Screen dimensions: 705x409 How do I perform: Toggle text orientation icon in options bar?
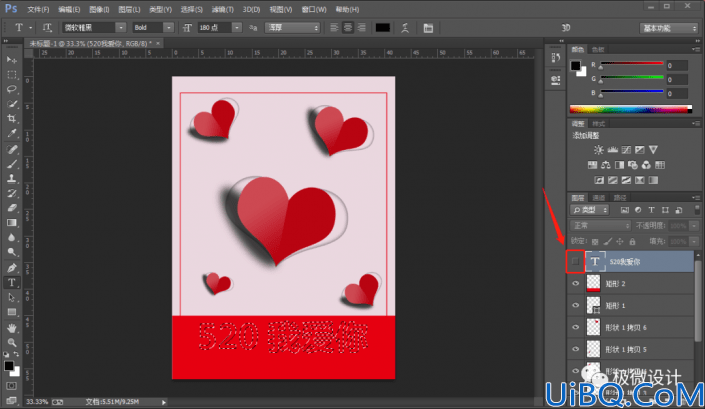click(47, 28)
